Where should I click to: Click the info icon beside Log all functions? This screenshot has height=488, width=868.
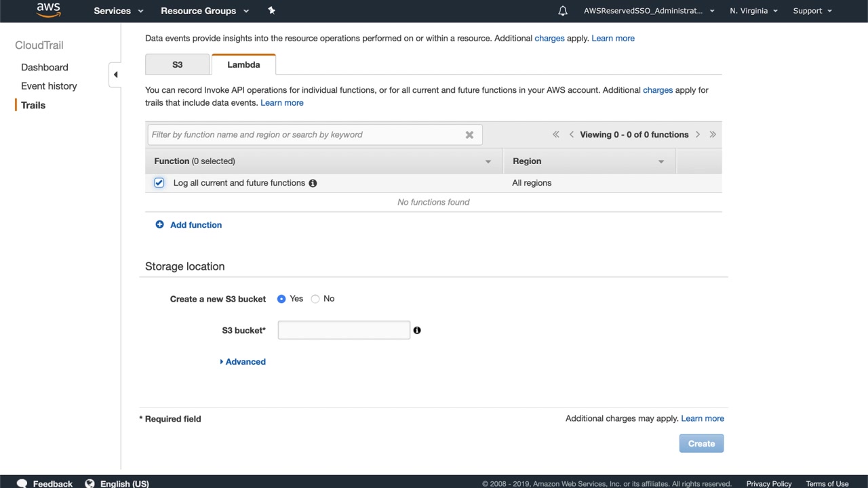tap(313, 183)
